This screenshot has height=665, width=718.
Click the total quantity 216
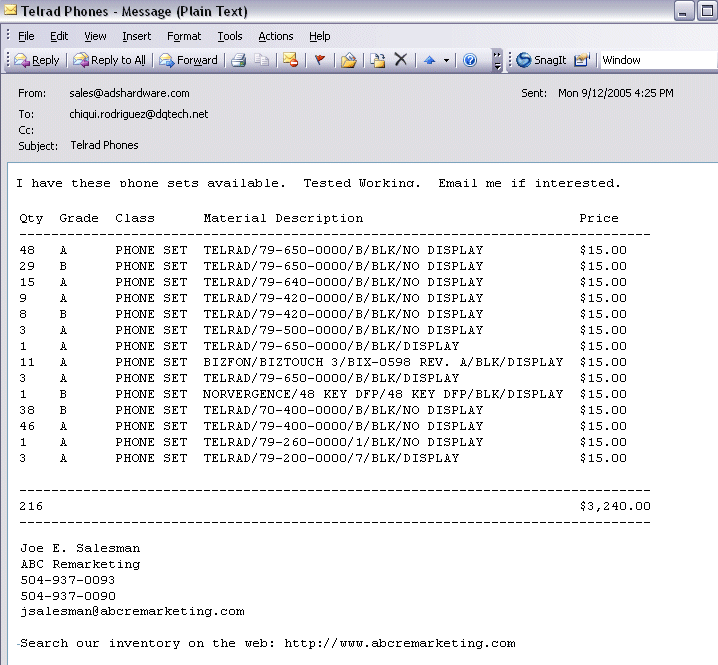point(31,507)
